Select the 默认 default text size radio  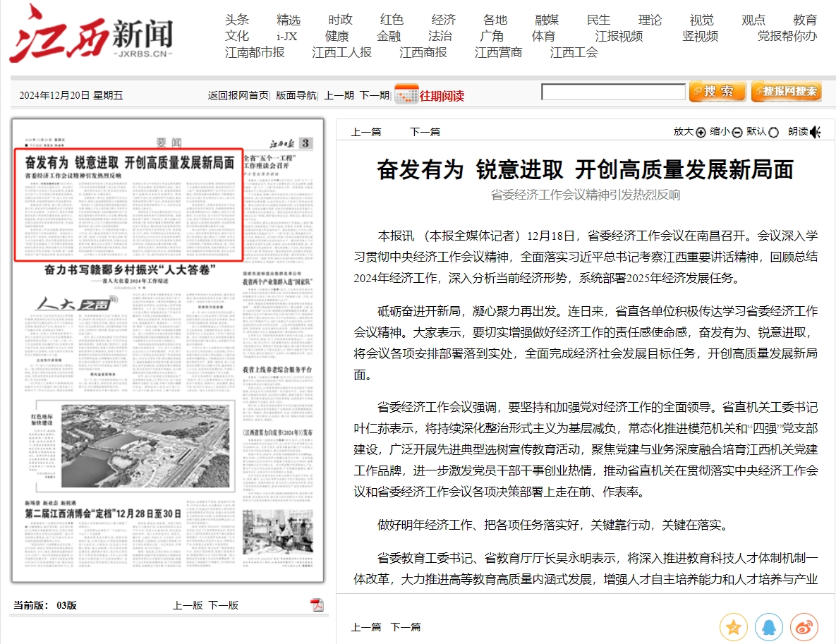coord(774,133)
